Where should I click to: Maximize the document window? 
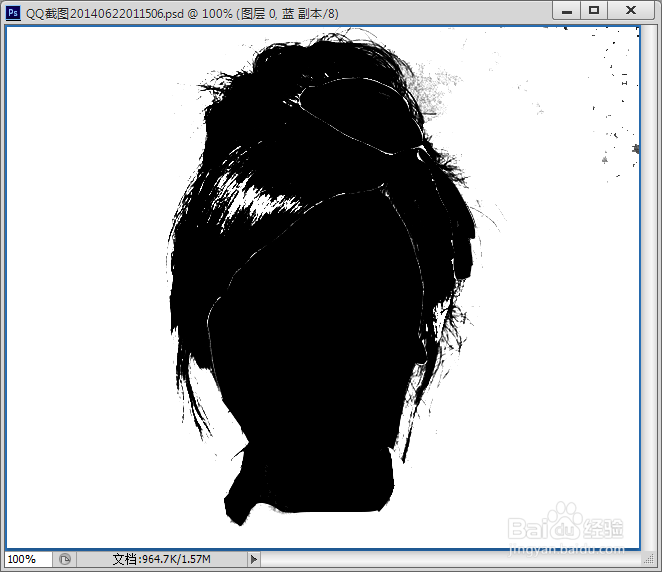coord(594,11)
